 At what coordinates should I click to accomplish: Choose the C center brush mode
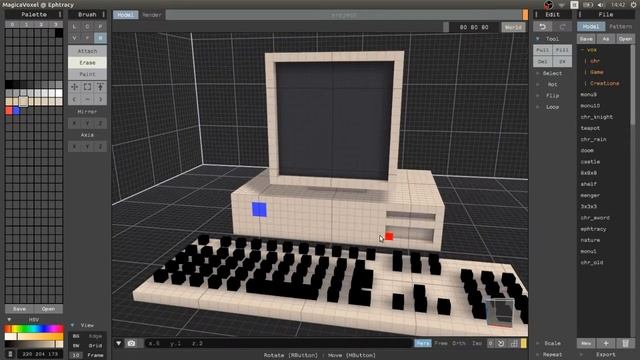tap(87, 27)
